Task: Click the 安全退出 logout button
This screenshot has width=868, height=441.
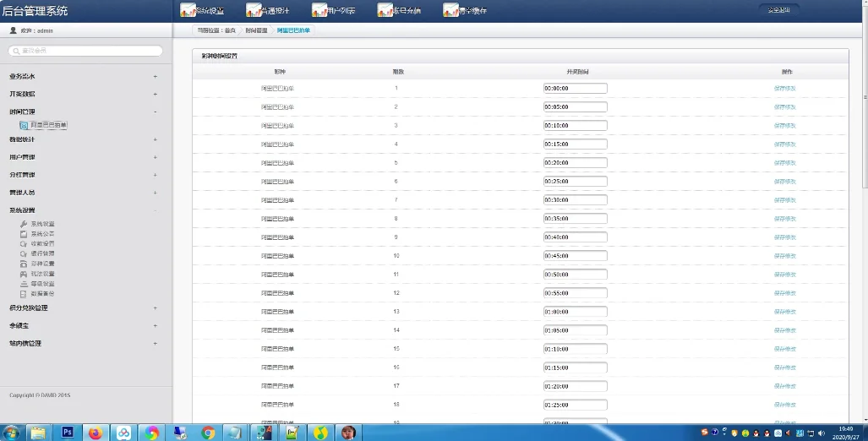Action: pos(778,10)
